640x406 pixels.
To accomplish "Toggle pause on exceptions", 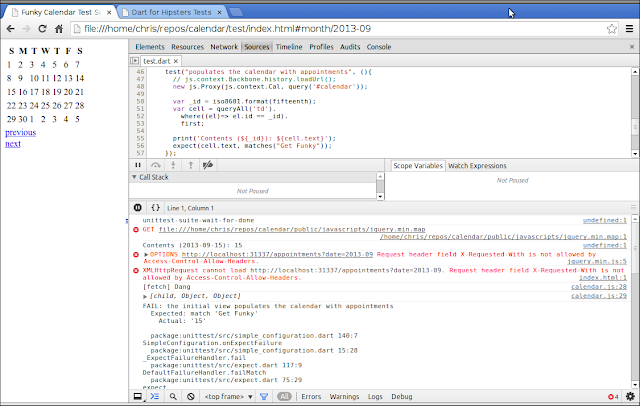I will click(x=138, y=208).
